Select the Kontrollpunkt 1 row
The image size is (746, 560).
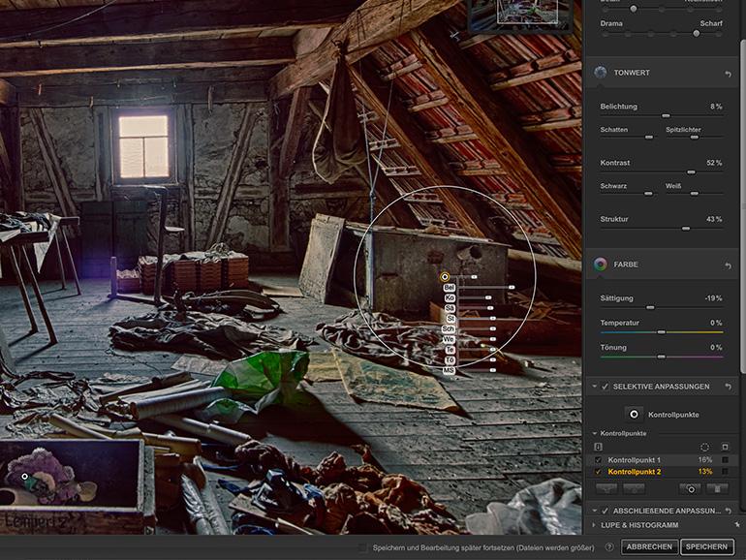tap(663, 460)
